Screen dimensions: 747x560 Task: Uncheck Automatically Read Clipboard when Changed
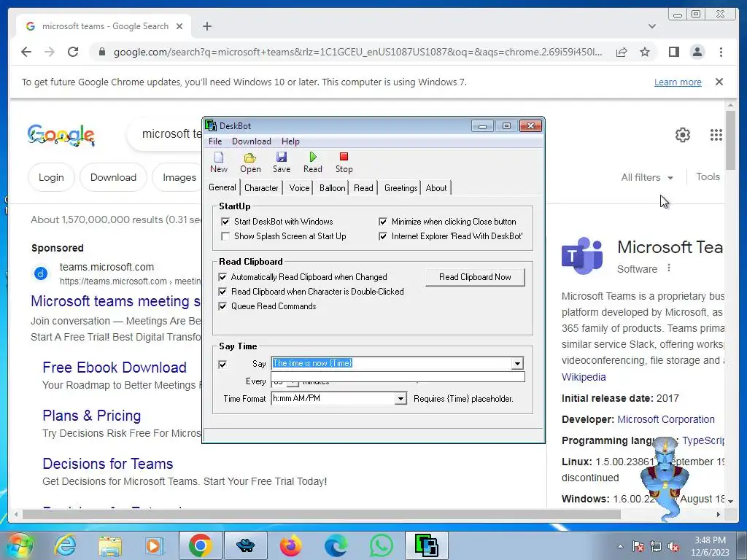click(222, 277)
